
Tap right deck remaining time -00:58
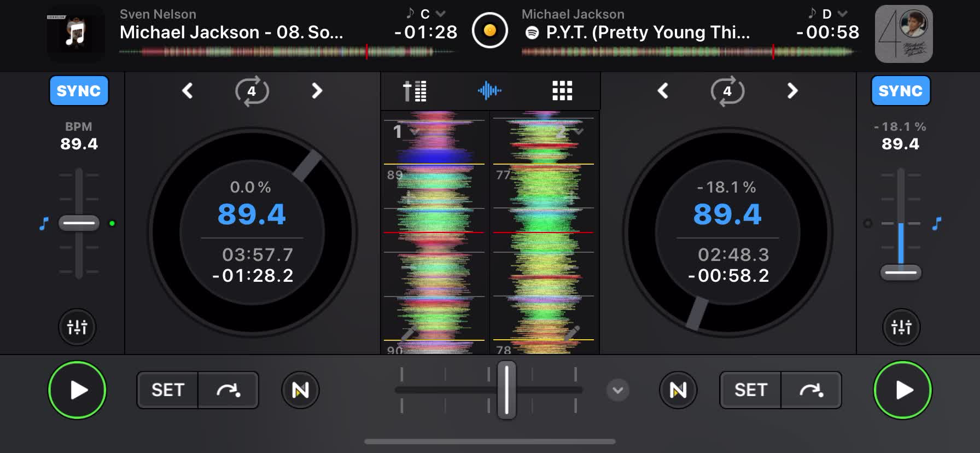click(827, 32)
